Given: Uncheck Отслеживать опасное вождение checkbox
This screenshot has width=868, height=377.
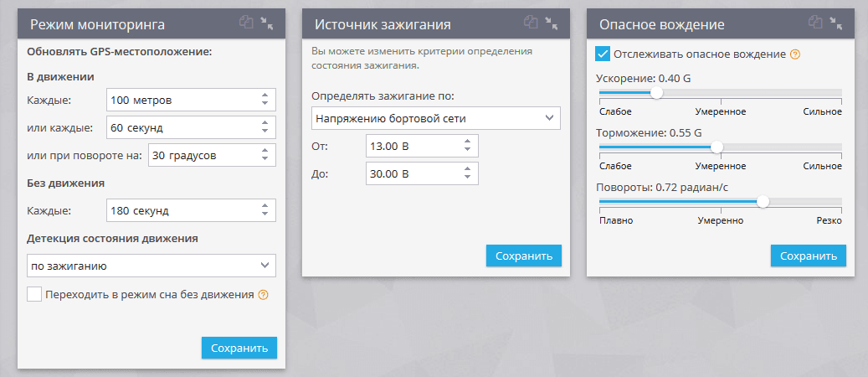Looking at the screenshot, I should pyautogui.click(x=603, y=54).
